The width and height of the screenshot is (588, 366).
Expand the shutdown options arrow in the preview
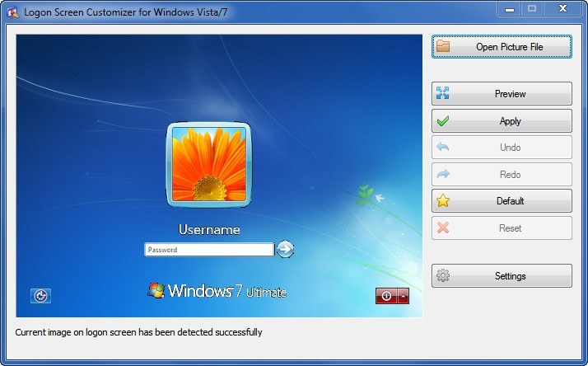click(x=404, y=296)
